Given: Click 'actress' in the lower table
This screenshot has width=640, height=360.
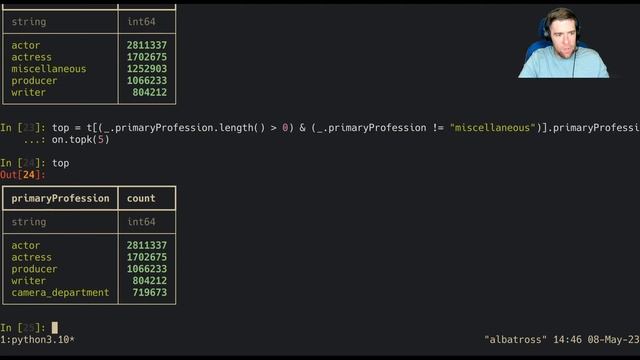Looking at the screenshot, I should 31,258.
